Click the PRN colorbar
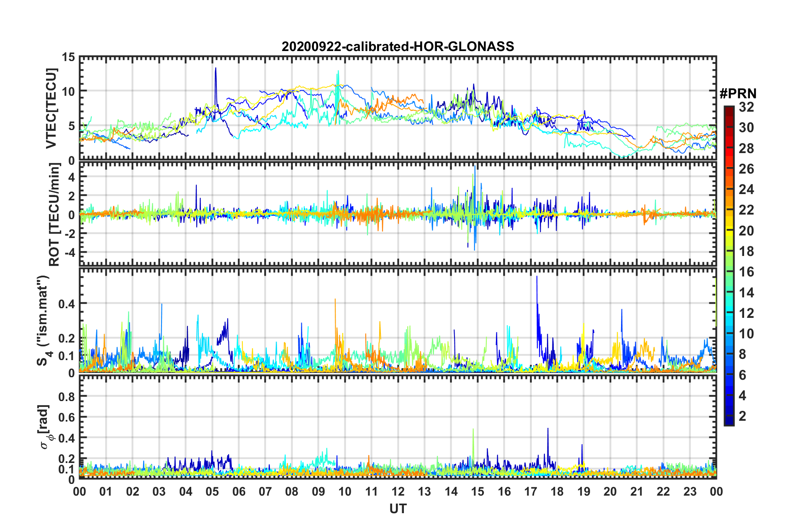Viewport: 796px width, 532px height. 729,266
